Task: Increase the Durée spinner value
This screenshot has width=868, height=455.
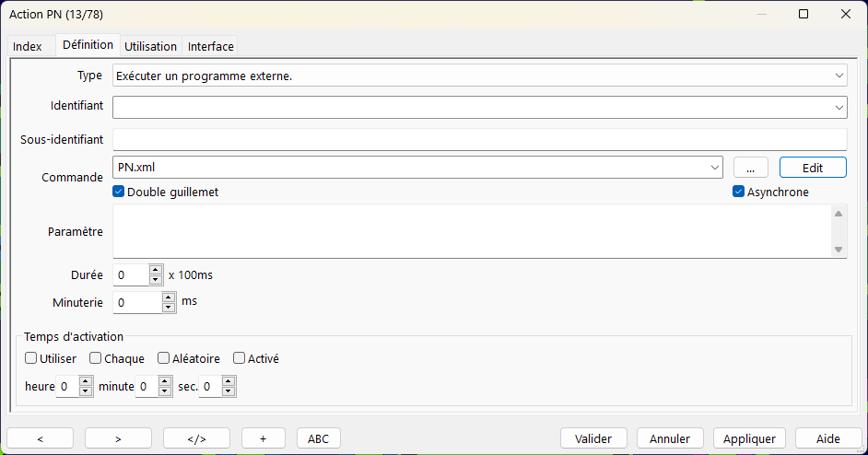Action: [156, 270]
